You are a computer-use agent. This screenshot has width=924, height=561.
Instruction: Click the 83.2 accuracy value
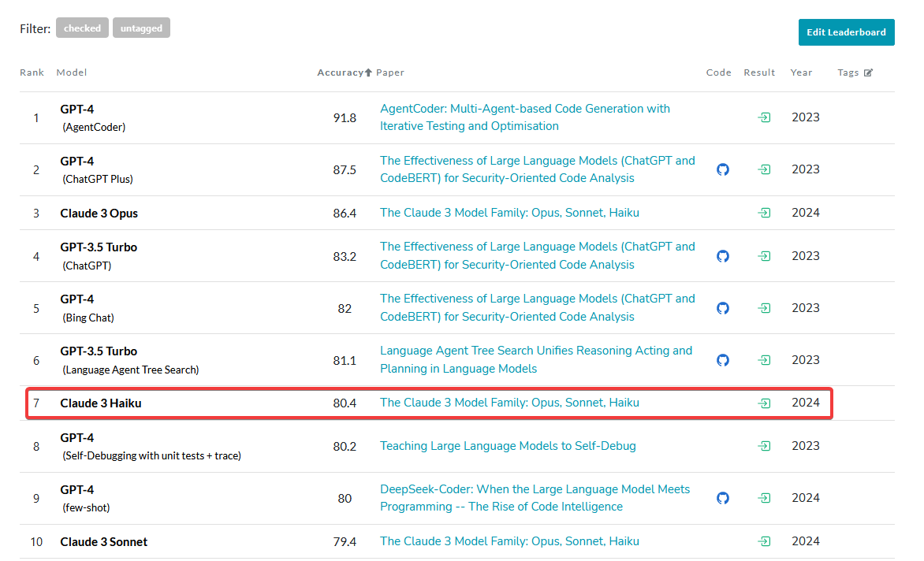point(345,257)
